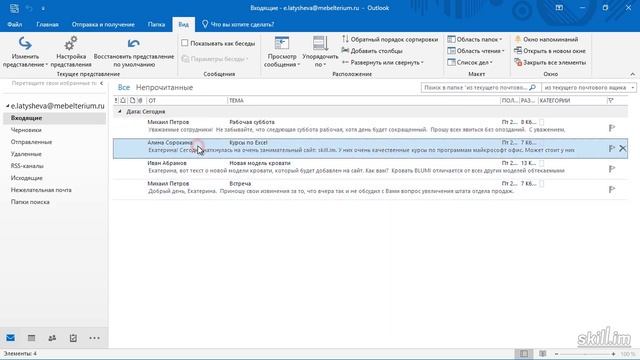The width and height of the screenshot is (640, 360).
Task: Click the zoom slider track
Action: pos(584,354)
